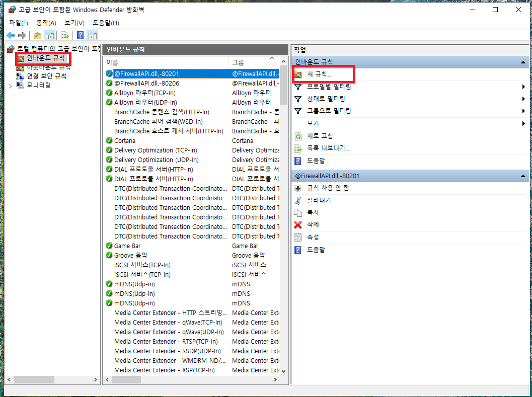The height and width of the screenshot is (397, 532).
Task: Toggle the Action pane toolbar icon
Action: point(92,35)
